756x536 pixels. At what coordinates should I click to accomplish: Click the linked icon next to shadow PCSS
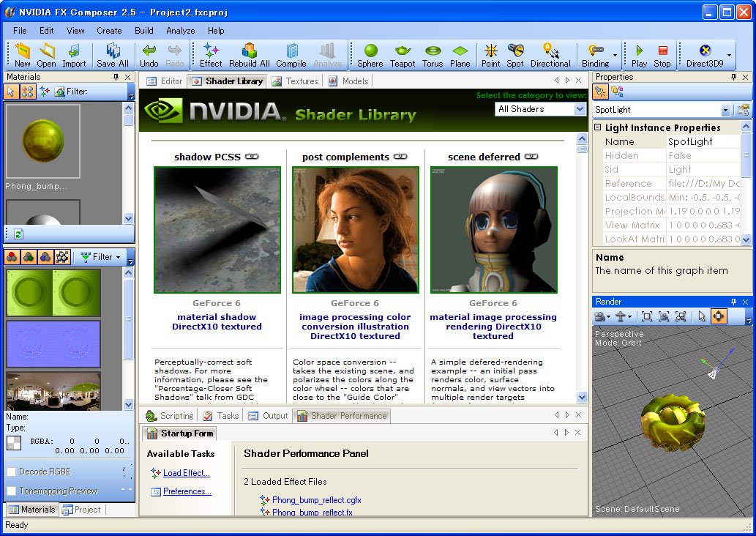coord(252,157)
